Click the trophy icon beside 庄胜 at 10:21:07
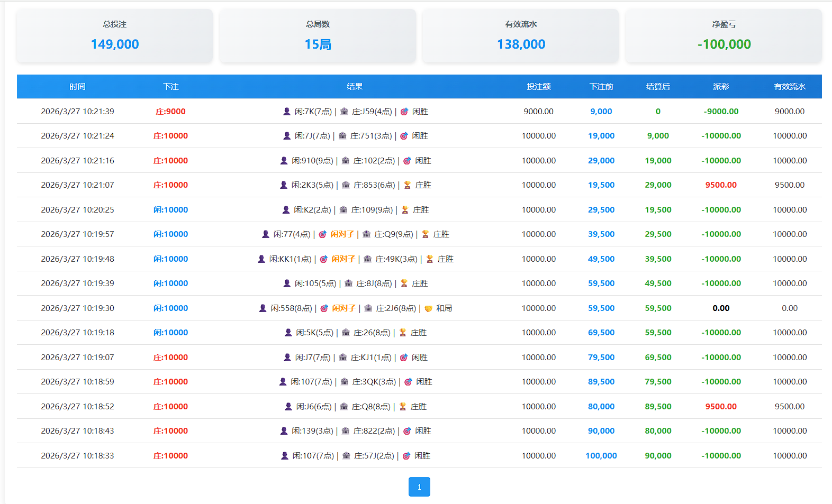Screen dimensions: 832x504 click(x=407, y=185)
